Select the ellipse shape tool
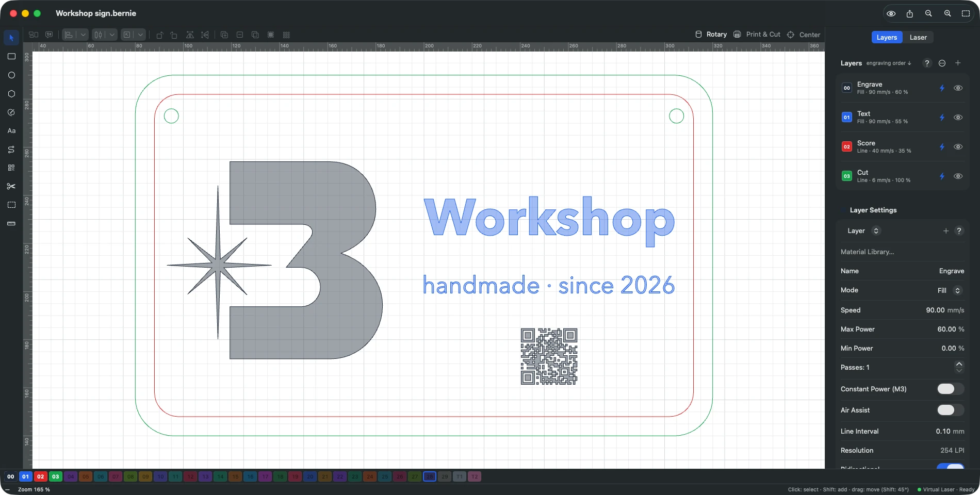 tap(11, 75)
